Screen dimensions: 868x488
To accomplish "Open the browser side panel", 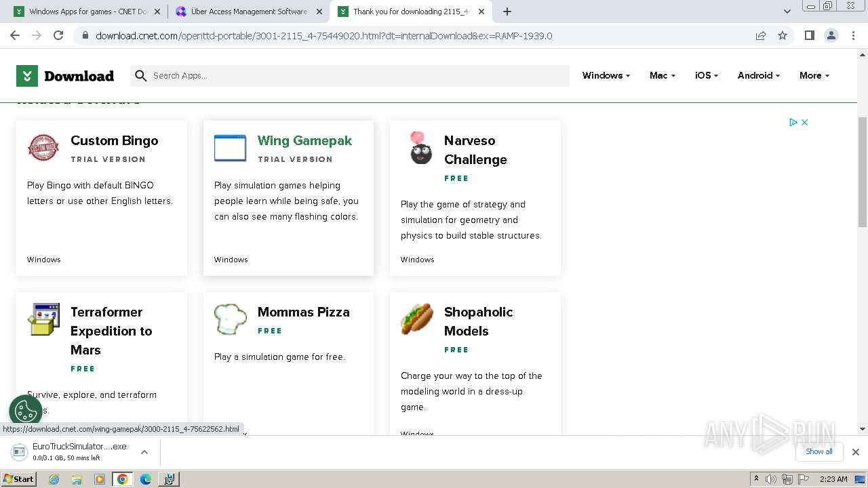I will 809,35.
